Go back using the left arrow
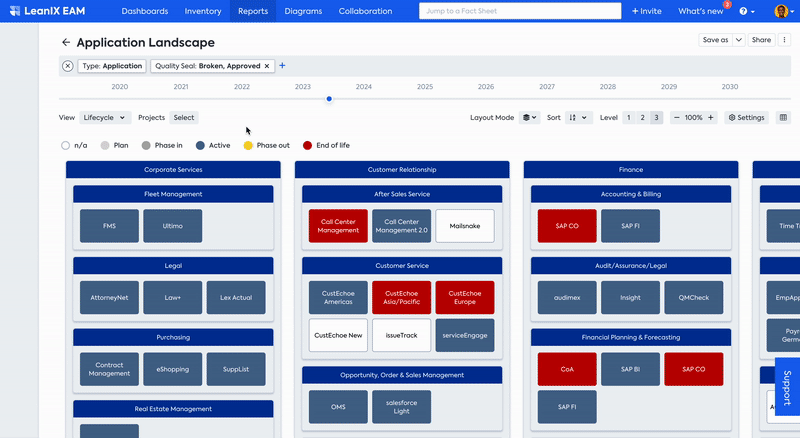 (66, 42)
